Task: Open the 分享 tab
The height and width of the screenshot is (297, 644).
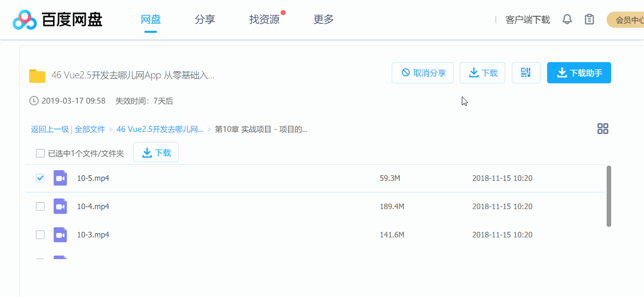Action: 205,20
